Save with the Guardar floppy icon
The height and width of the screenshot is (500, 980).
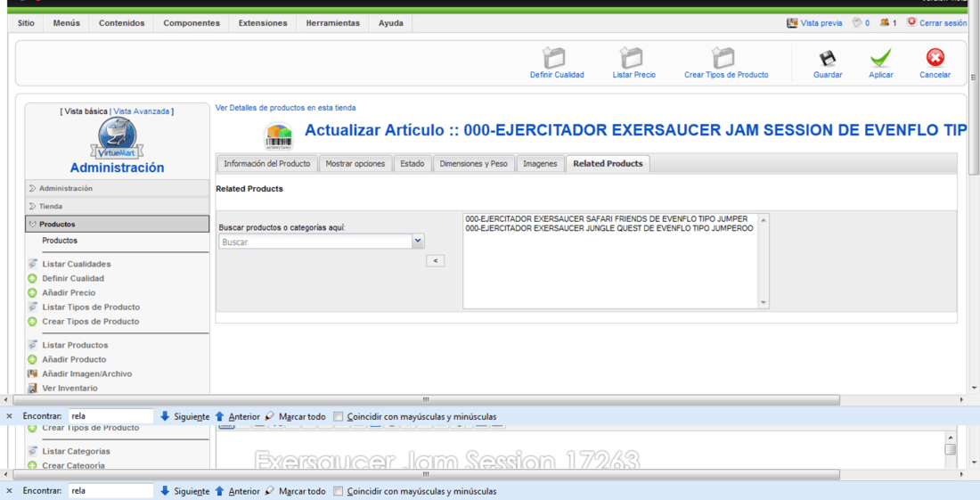tap(828, 58)
